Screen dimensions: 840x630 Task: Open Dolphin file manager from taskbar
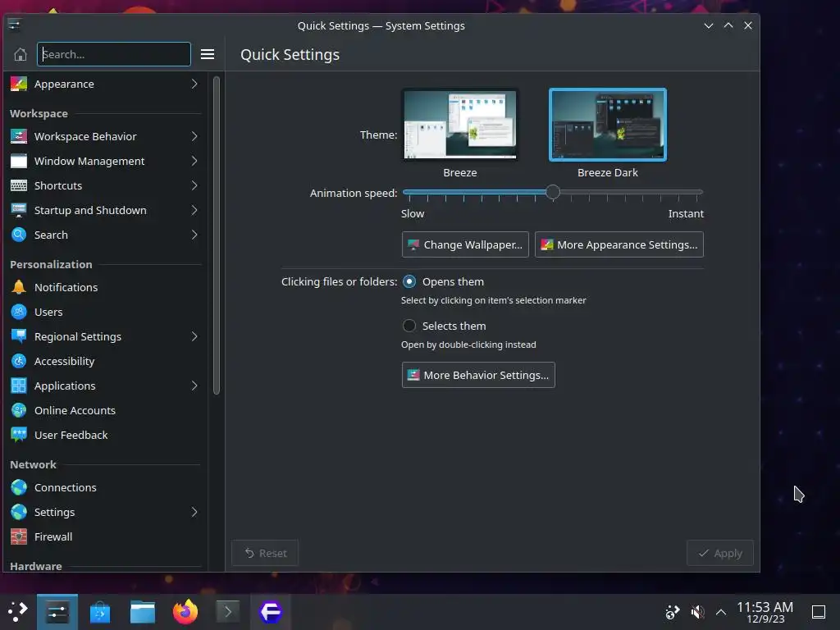(143, 612)
